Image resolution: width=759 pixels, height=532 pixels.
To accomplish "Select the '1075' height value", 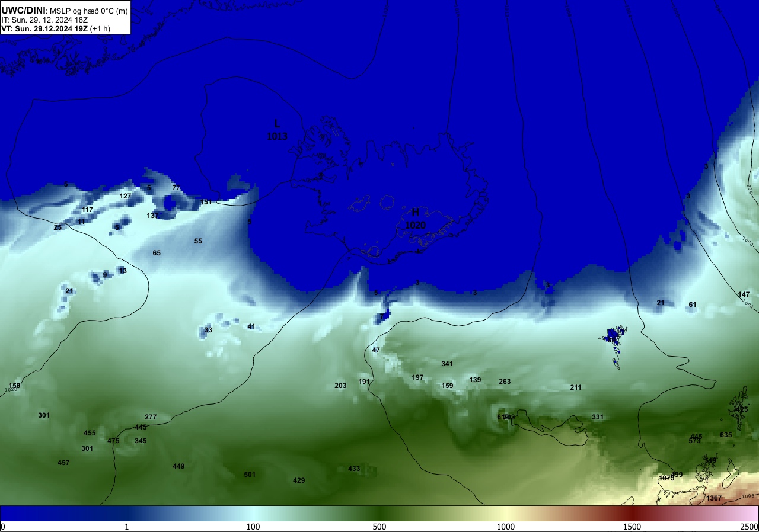I will tap(666, 478).
